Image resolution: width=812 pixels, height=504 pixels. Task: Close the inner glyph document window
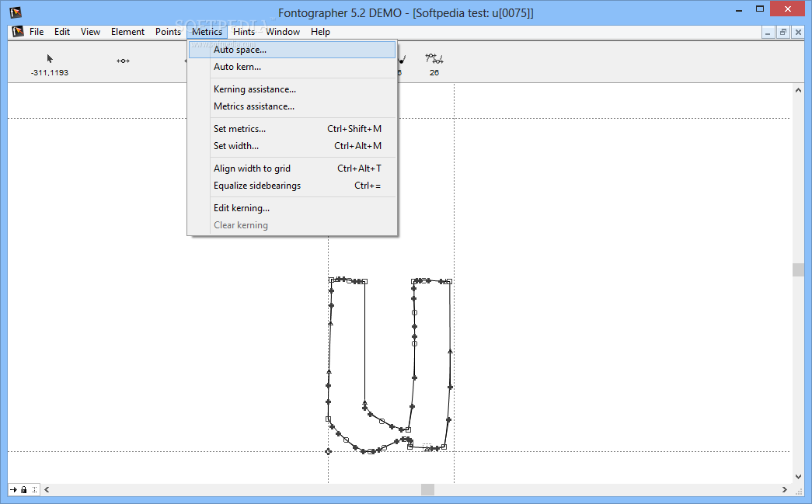click(798, 32)
